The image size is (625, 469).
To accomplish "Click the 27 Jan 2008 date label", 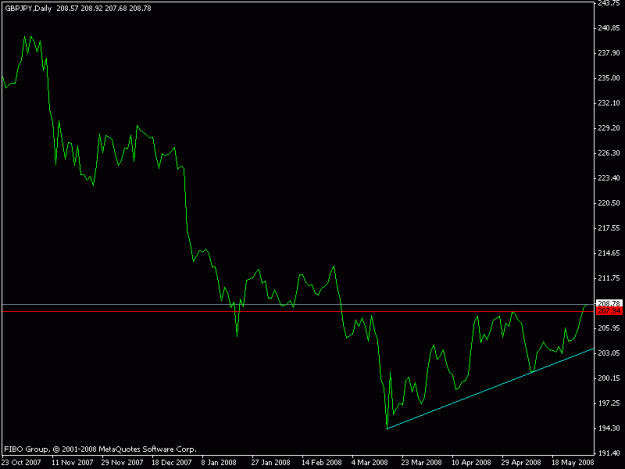I will [x=271, y=463].
